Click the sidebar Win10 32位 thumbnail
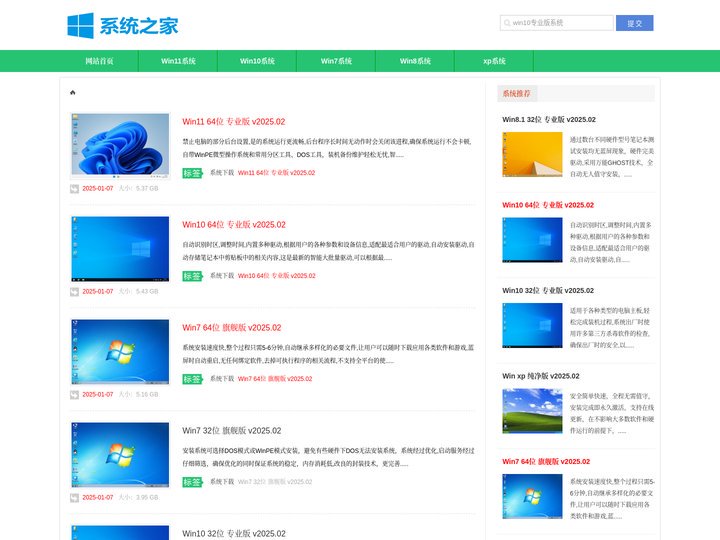 [x=532, y=325]
